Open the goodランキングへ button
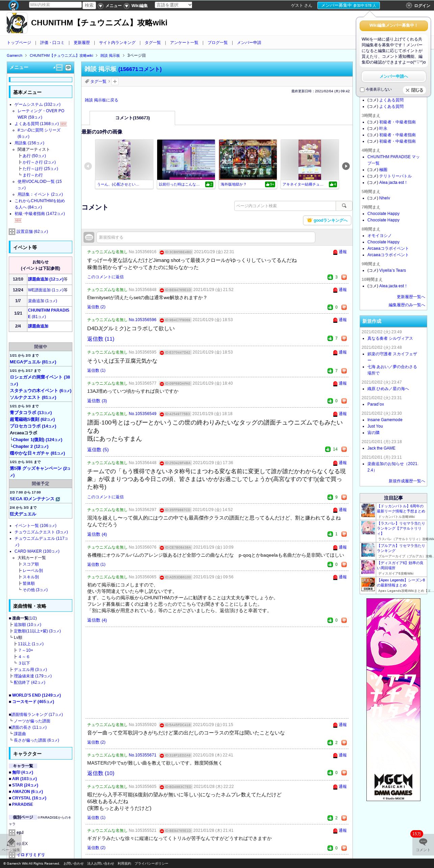 pos(327,220)
